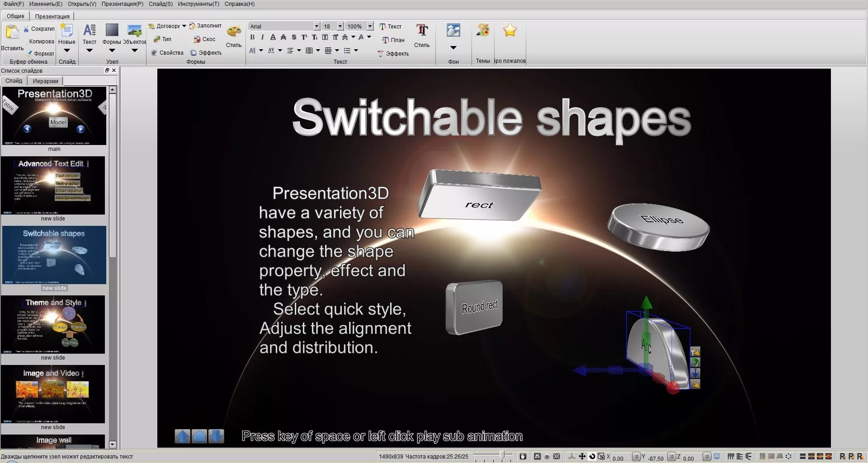Expand the bullet list dropdown arrow
This screenshot has width=868, height=463.
tap(356, 51)
